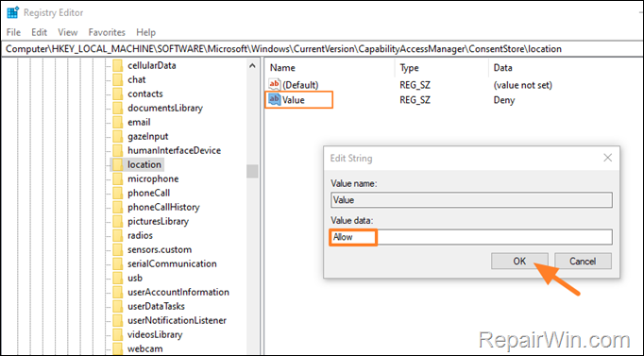Click the (value not set) data cell
Screen dimensions: 644x356
pos(522,85)
